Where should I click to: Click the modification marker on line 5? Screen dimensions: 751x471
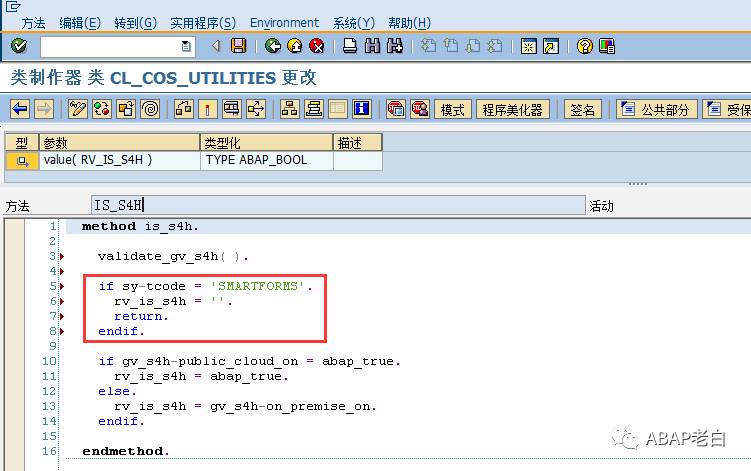[62, 287]
